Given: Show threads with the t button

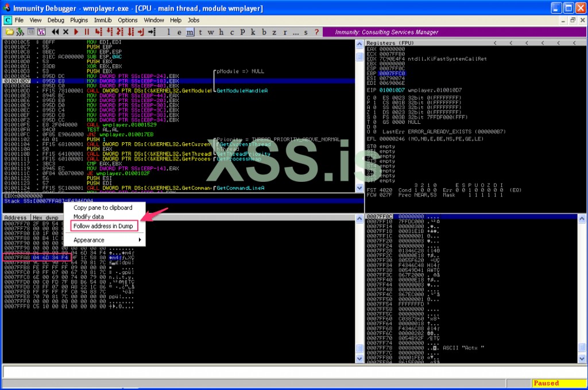Looking at the screenshot, I should (x=200, y=32).
